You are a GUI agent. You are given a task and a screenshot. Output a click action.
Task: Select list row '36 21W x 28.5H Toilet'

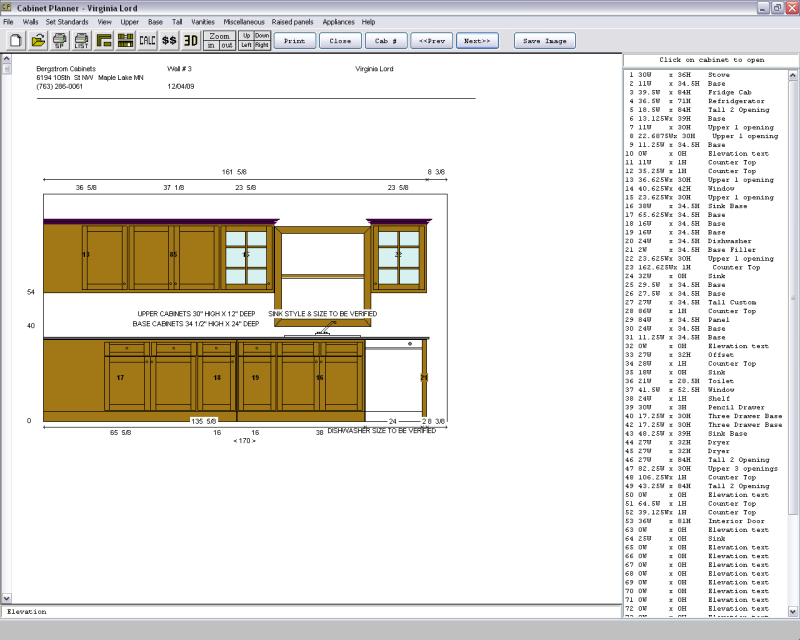coord(706,381)
